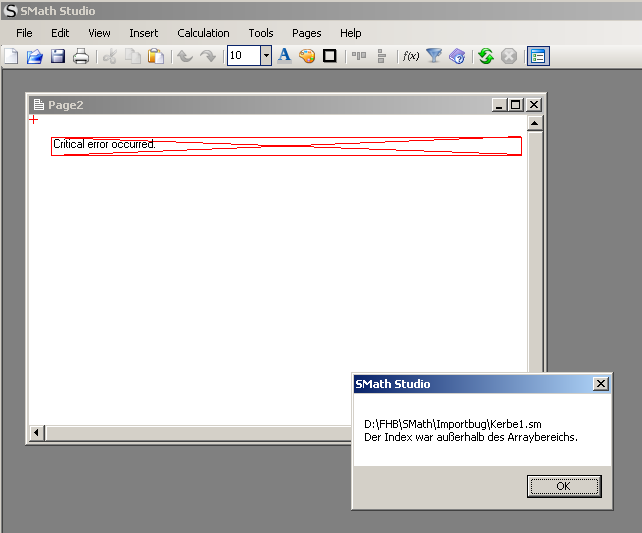Toggle the side panel toolbar button
Screen dimensions: 642x533
click(537, 56)
